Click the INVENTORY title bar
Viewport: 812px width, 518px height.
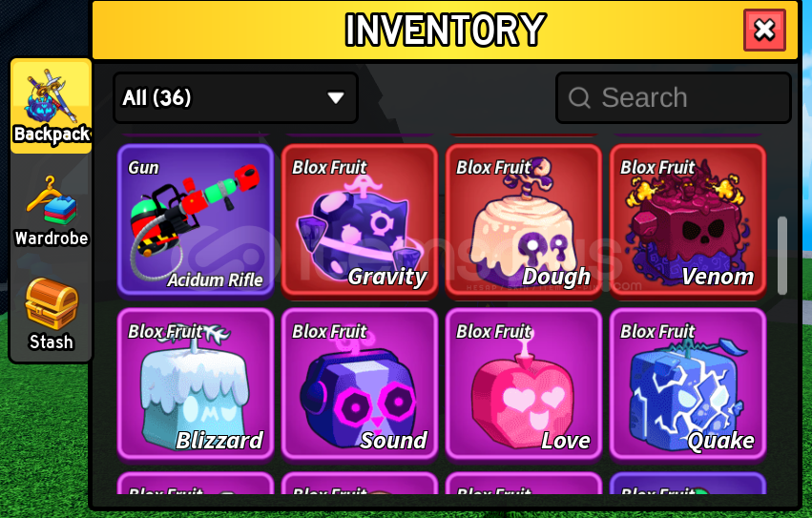pyautogui.click(x=446, y=30)
